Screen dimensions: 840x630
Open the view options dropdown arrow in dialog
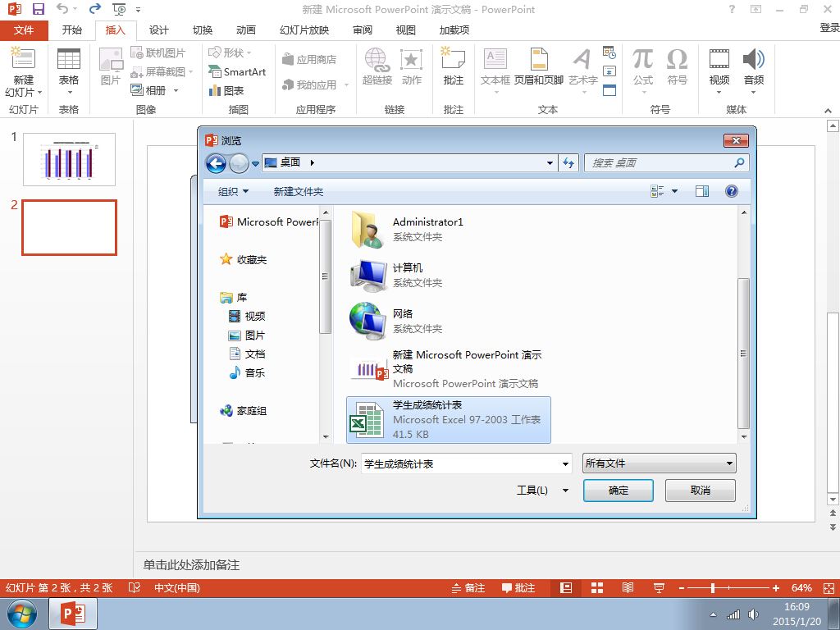pos(674,191)
